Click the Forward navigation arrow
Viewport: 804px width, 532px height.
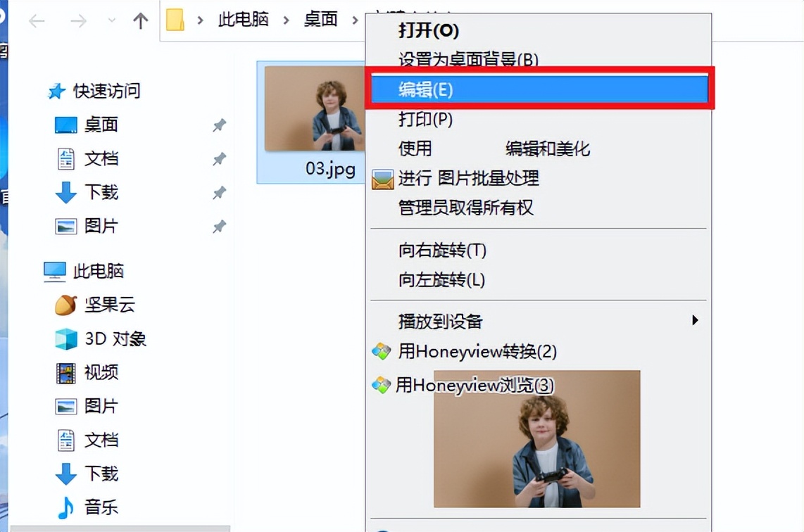click(78, 20)
